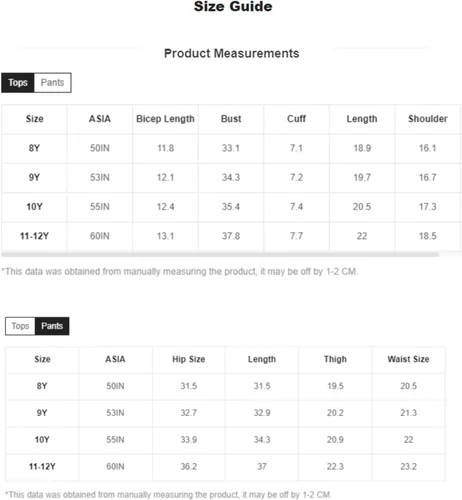Click the Bicep Length column header
The image size is (462, 500).
[x=165, y=119]
